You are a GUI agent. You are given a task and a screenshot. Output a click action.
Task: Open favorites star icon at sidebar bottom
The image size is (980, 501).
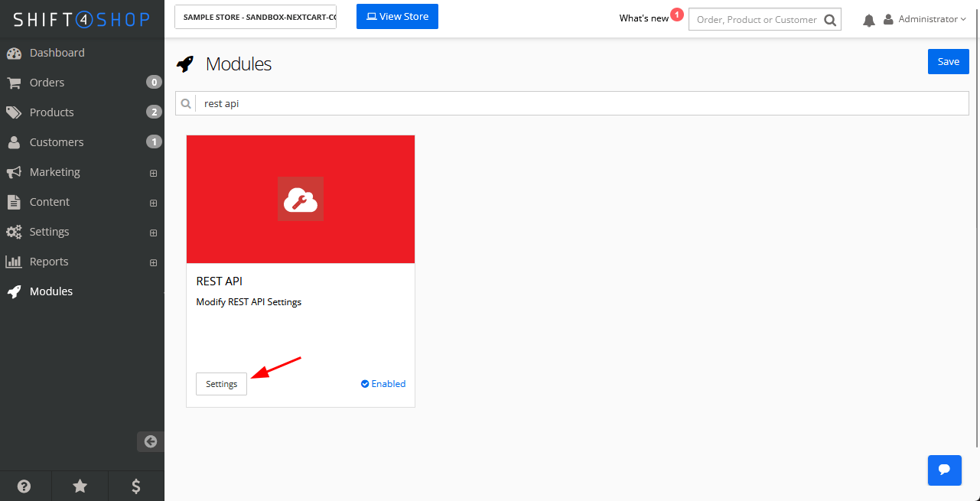coord(80,486)
